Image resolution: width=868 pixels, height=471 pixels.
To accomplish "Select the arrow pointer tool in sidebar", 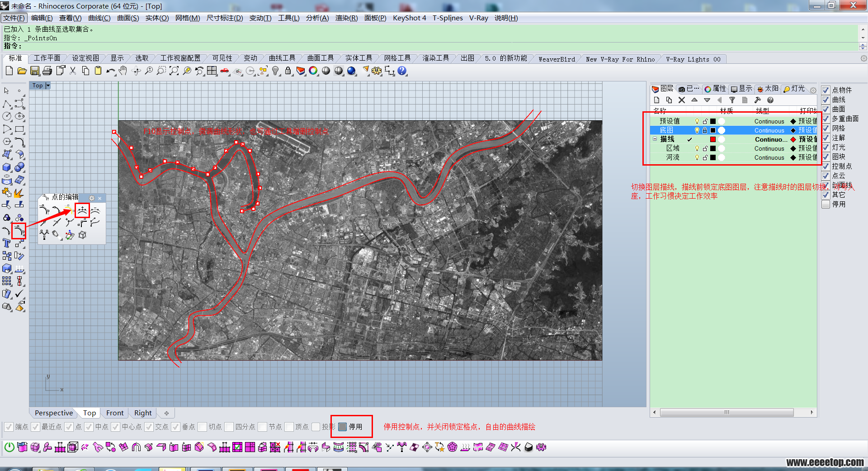I will click(x=7, y=91).
